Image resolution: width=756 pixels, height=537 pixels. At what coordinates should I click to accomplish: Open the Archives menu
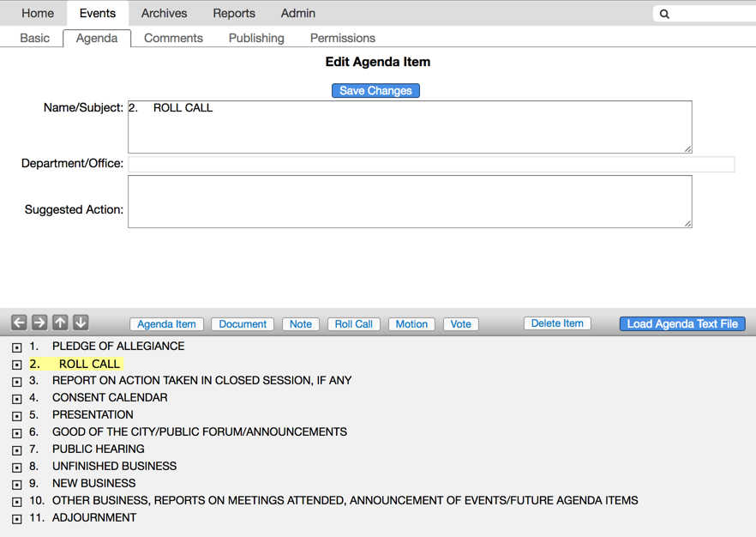pos(164,13)
